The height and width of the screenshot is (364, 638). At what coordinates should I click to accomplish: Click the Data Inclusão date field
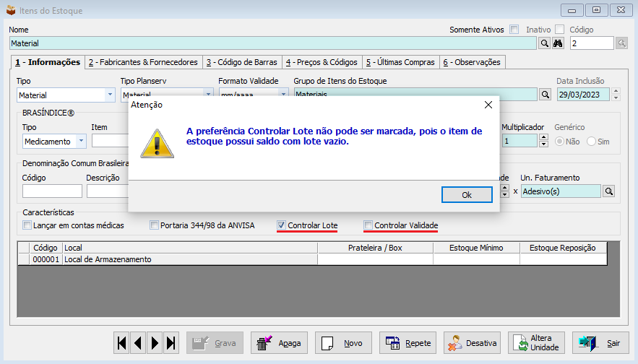pos(584,95)
